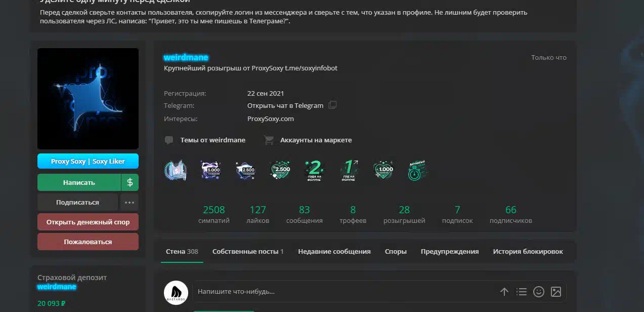Open the 'Недавние сообщения' tab
644x312 pixels.
point(334,252)
